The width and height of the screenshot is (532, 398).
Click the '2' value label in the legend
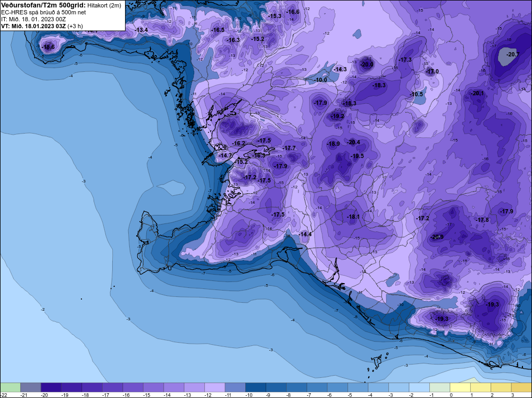tap(492, 395)
